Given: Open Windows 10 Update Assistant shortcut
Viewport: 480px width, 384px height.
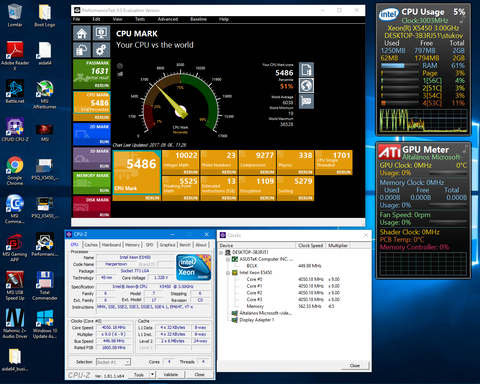Looking at the screenshot, I should [45, 324].
